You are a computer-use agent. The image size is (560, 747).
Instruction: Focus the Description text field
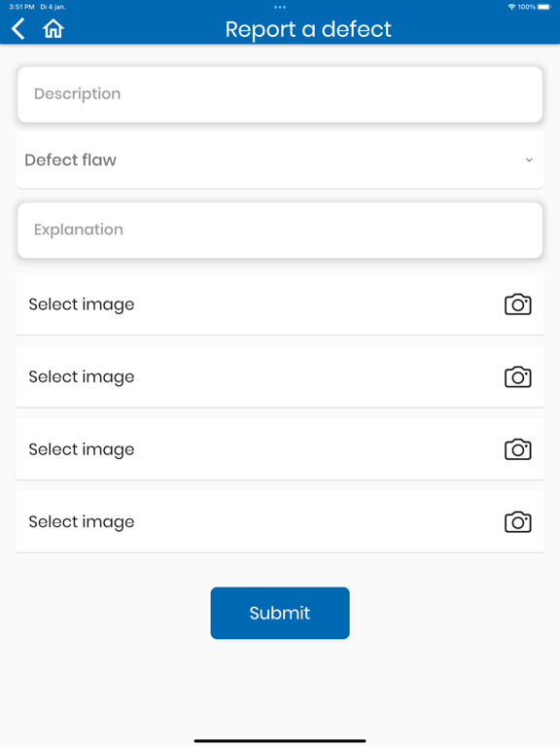pos(280,94)
